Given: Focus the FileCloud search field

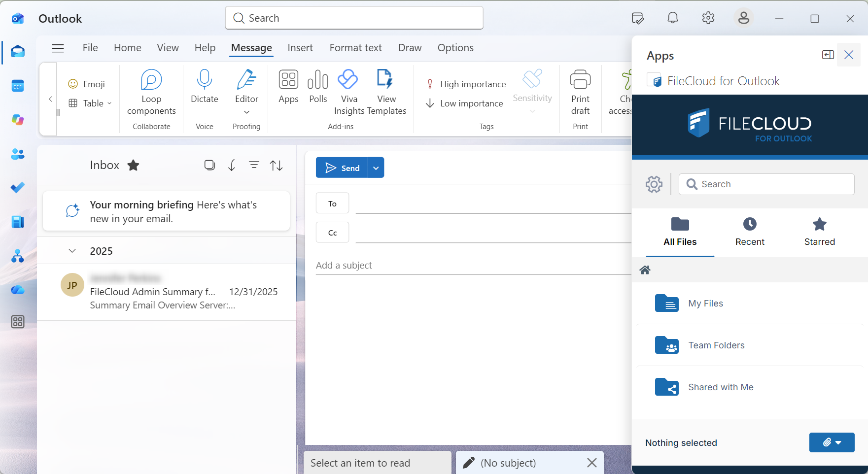Looking at the screenshot, I should 766,184.
